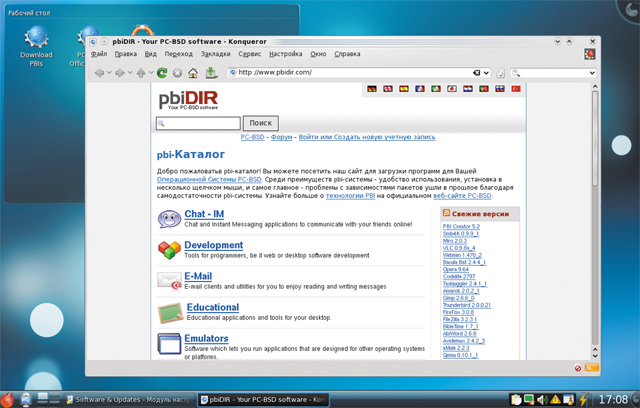This screenshot has height=408, width=640.
Task: Open the Закладки menu
Action: (x=216, y=54)
